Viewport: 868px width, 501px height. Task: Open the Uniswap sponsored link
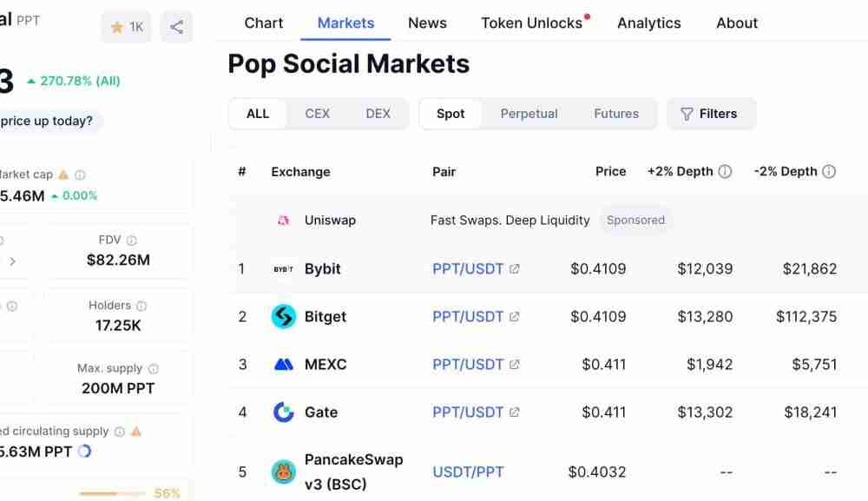(330, 221)
